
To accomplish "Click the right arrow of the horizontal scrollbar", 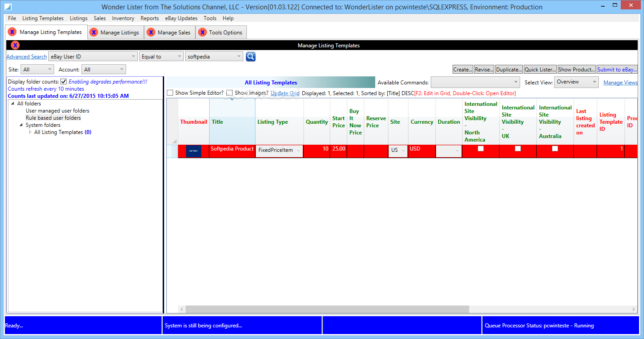I will coord(634,309).
